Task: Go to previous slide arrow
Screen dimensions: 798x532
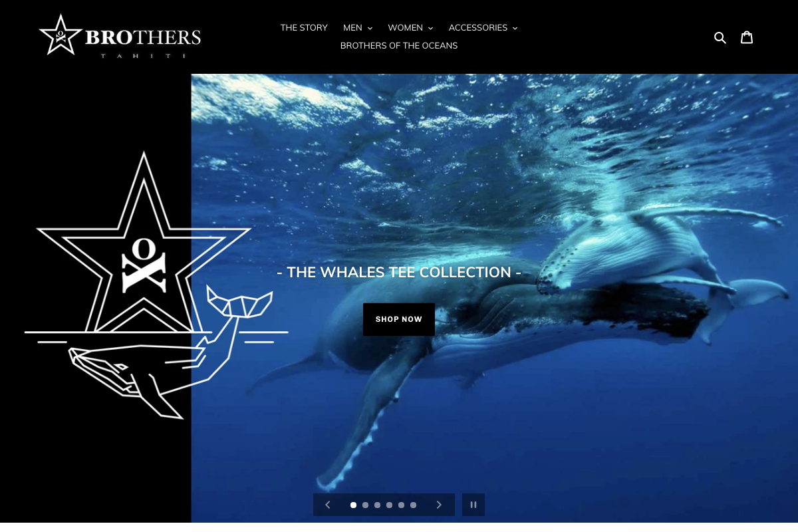Action: [x=328, y=505]
